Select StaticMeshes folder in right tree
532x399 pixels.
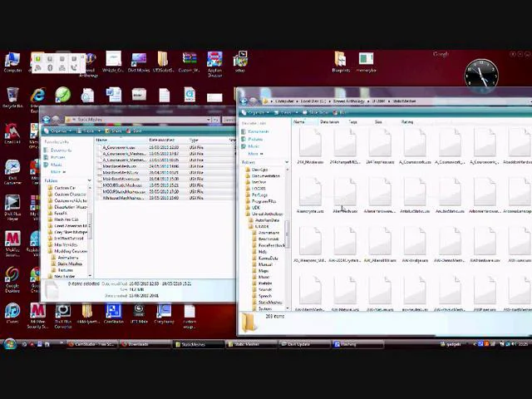(x=267, y=303)
